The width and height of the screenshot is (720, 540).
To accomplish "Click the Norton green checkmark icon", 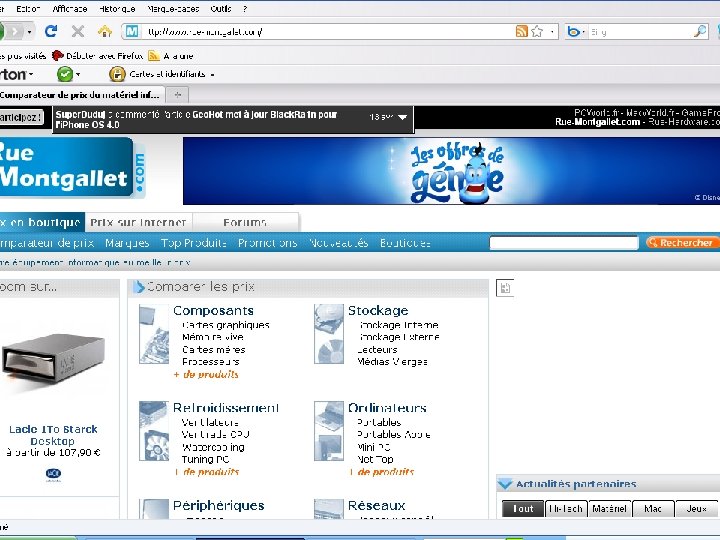I will click(x=65, y=74).
